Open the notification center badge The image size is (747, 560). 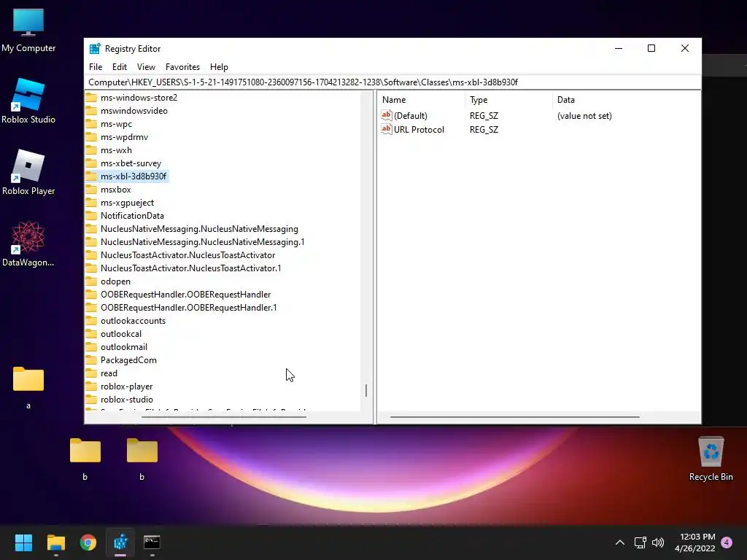[x=727, y=542]
